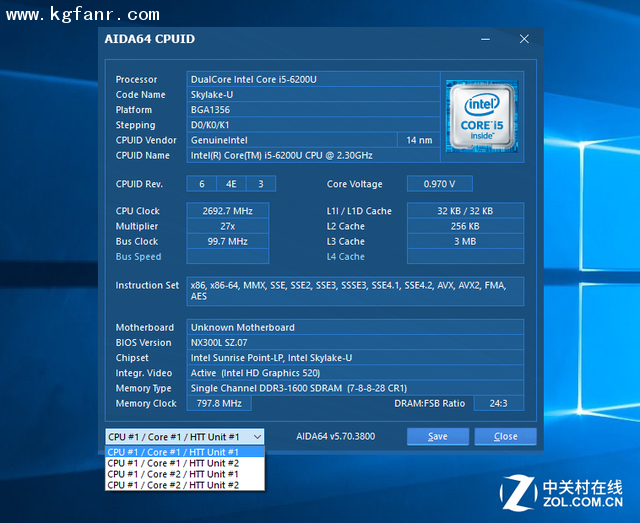This screenshot has height=523, width=640.
Task: Click the 0.970 V core voltage value
Action: pyautogui.click(x=440, y=184)
